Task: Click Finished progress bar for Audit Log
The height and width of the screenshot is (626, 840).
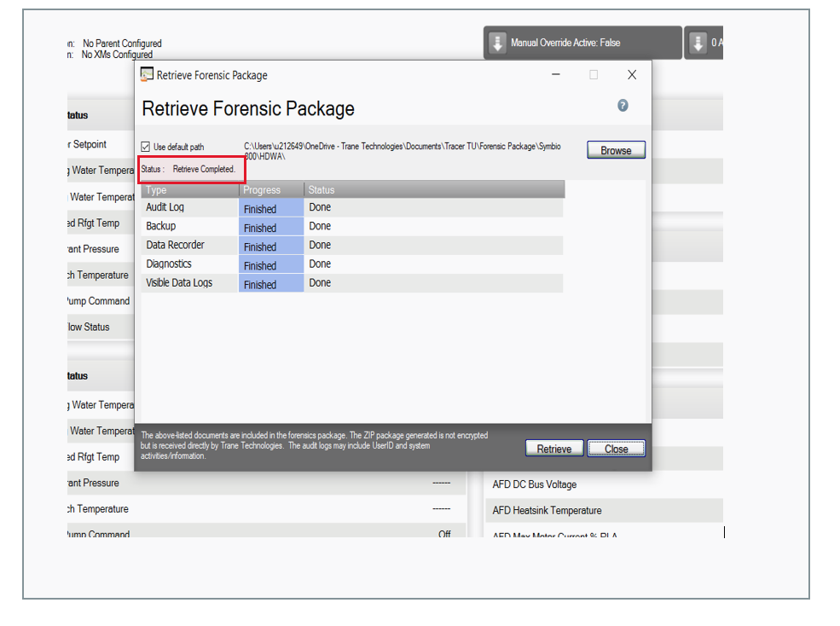Action: pyautogui.click(x=271, y=208)
